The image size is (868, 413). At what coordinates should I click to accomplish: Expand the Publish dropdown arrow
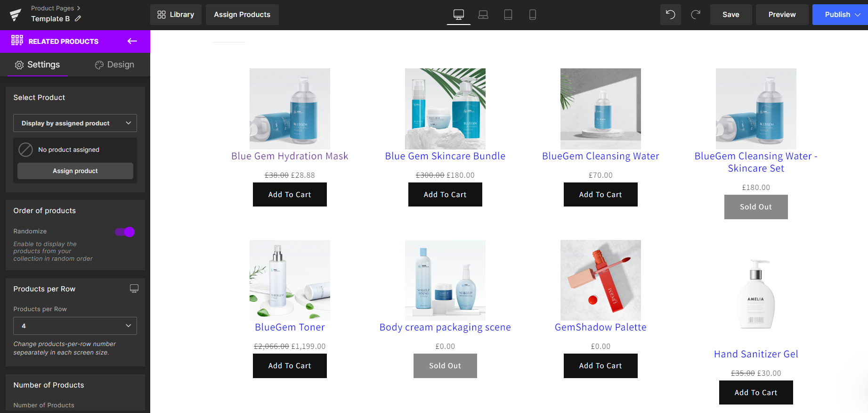pos(858,15)
